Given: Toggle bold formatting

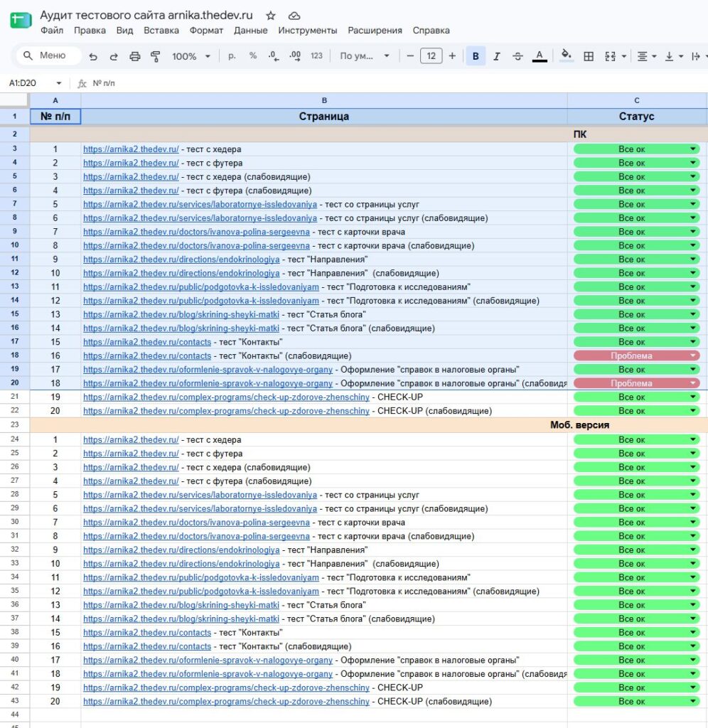Looking at the screenshot, I should pyautogui.click(x=476, y=56).
